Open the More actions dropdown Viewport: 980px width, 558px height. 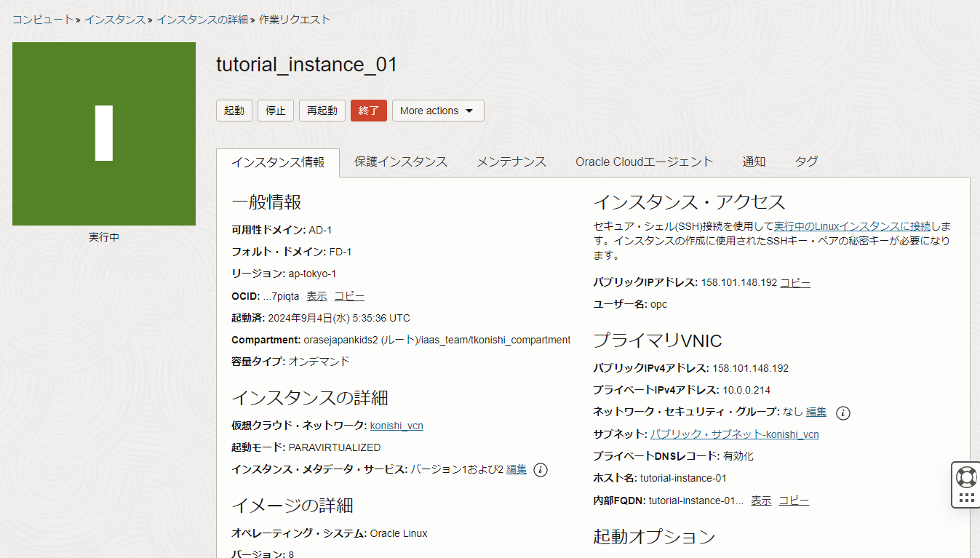tap(437, 110)
